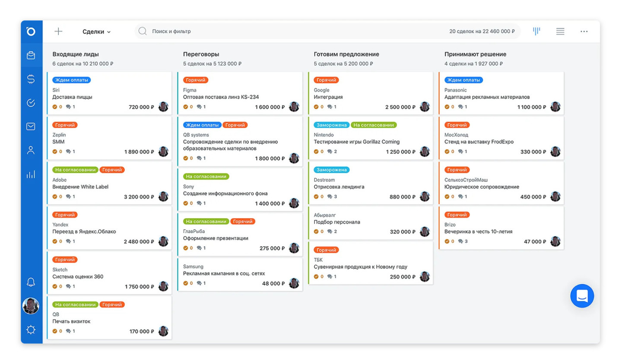Screen dimensions: 622x364
Task: Open the dollar sign deals section
Action: 31,79
